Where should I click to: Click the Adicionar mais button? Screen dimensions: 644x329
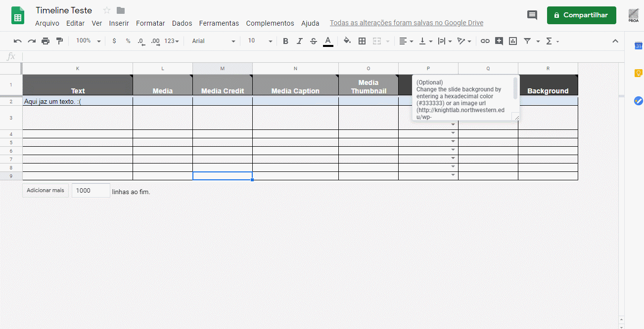(x=46, y=190)
